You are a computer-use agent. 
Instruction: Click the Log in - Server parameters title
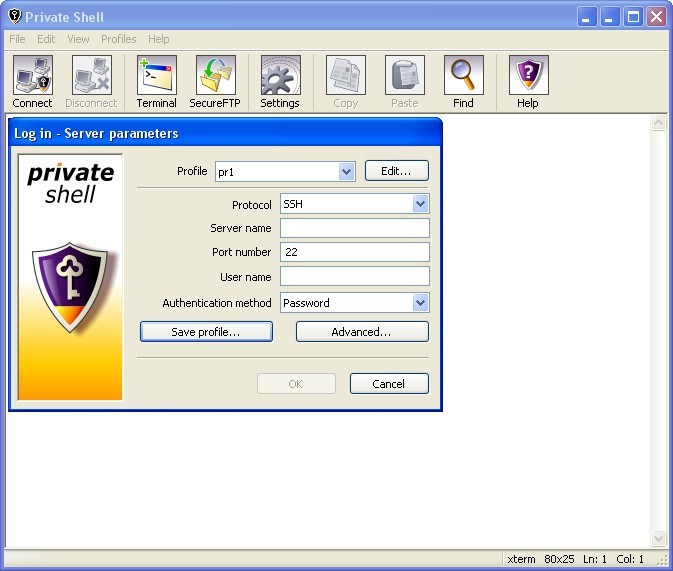coord(96,134)
